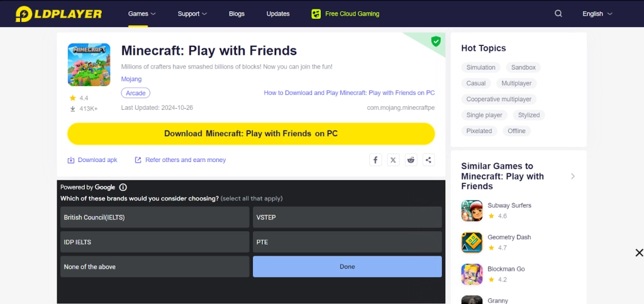Select the Cooperative multiplayer topic tag
The image size is (644, 304).
499,99
